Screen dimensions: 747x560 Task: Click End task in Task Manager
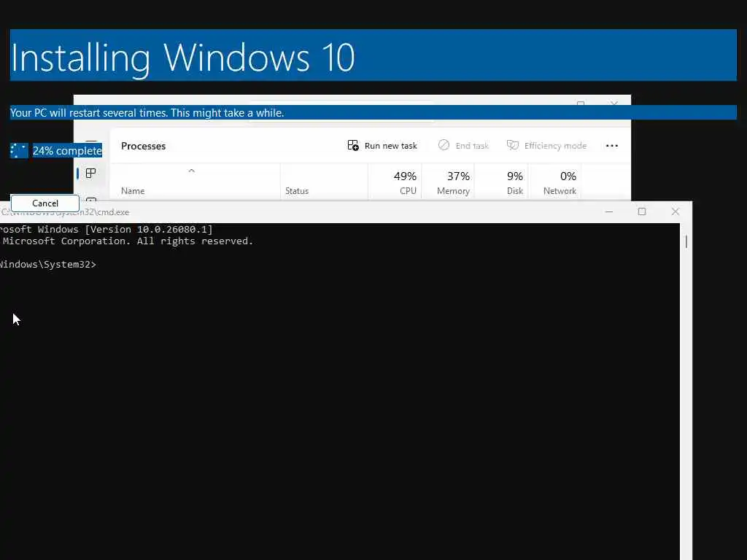(x=463, y=146)
